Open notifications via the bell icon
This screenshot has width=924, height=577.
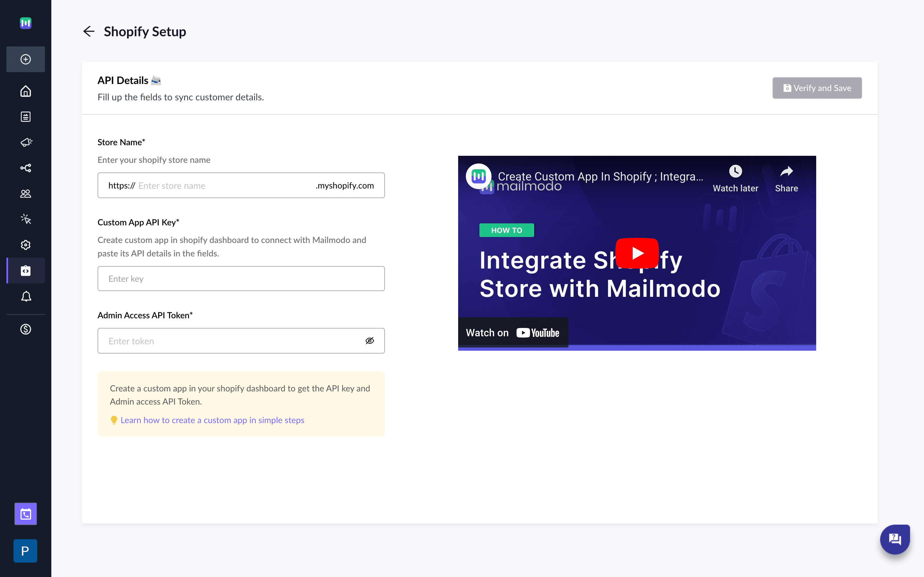click(x=26, y=297)
